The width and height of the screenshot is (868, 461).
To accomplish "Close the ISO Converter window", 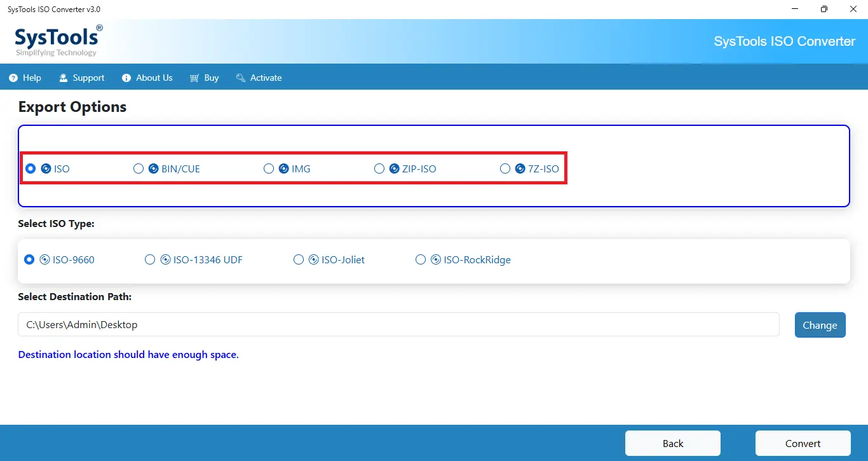I will pyautogui.click(x=853, y=9).
